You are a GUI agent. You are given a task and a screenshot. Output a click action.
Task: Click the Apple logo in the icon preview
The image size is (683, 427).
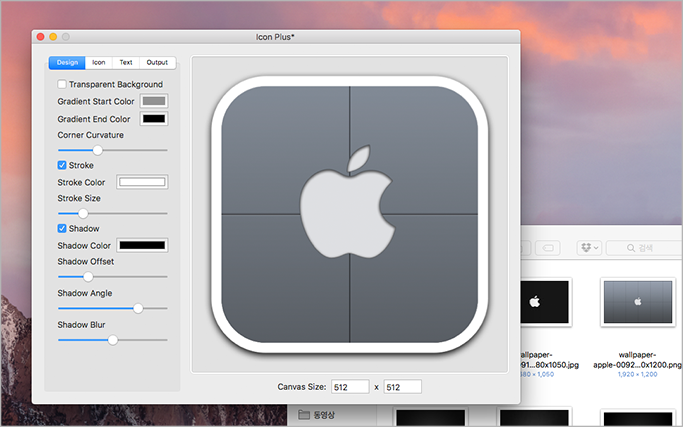point(347,202)
